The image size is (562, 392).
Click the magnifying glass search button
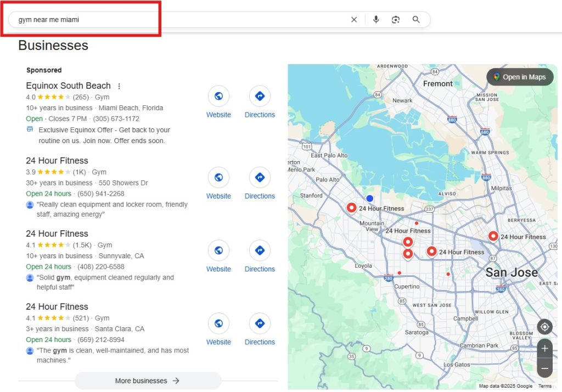click(416, 20)
